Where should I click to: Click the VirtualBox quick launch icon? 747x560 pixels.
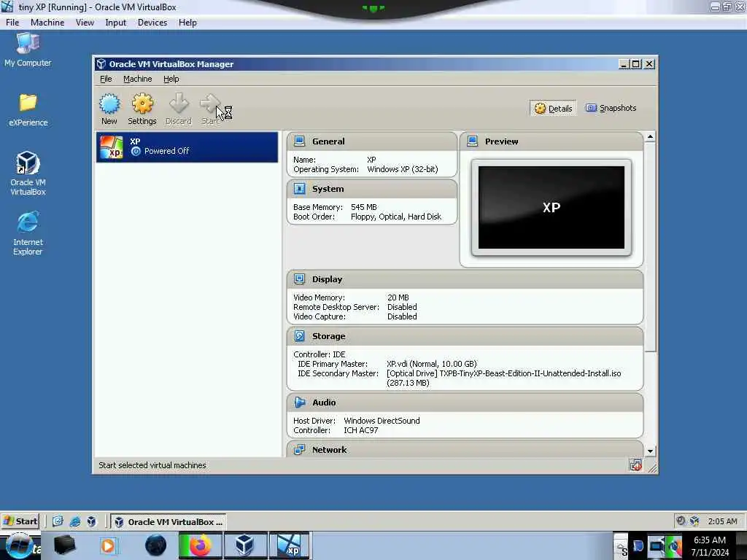(x=91, y=521)
